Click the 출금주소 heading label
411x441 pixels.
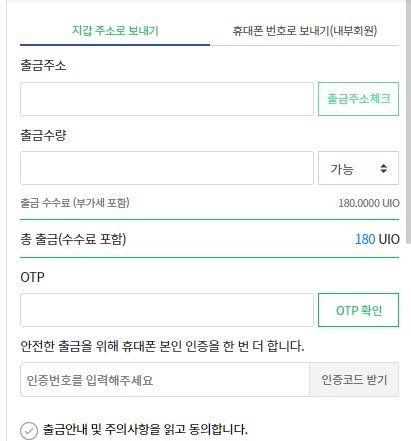tap(43, 65)
